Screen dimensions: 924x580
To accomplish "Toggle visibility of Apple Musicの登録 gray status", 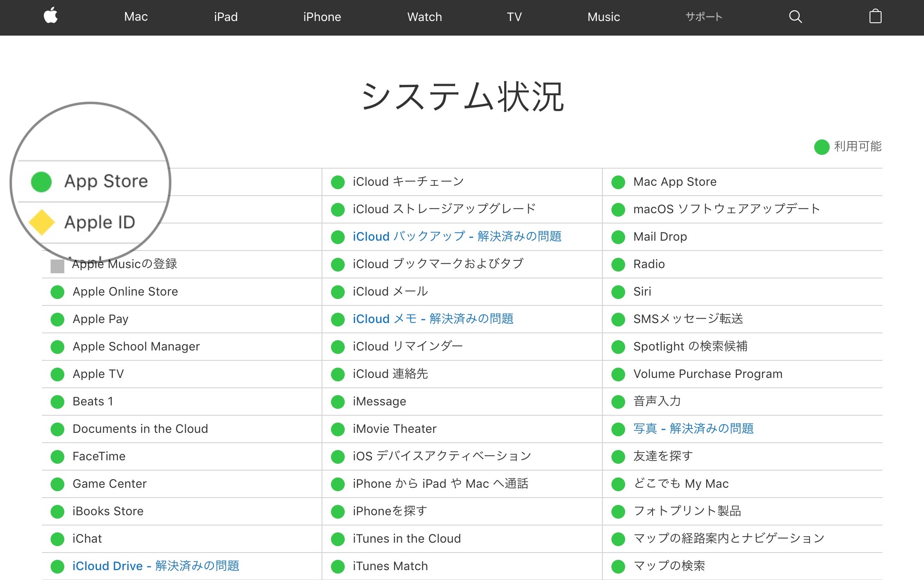I will click(x=57, y=263).
